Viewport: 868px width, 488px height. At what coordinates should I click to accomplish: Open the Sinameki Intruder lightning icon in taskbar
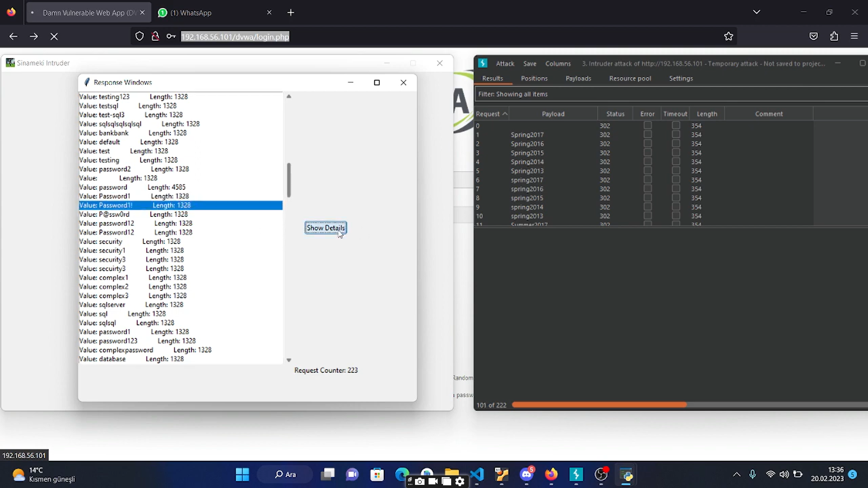(x=576, y=474)
